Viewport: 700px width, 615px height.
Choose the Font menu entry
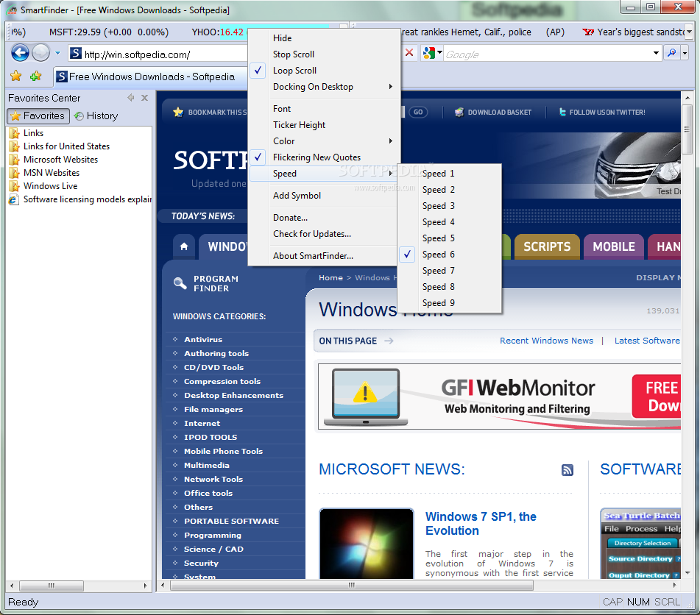click(x=325, y=109)
